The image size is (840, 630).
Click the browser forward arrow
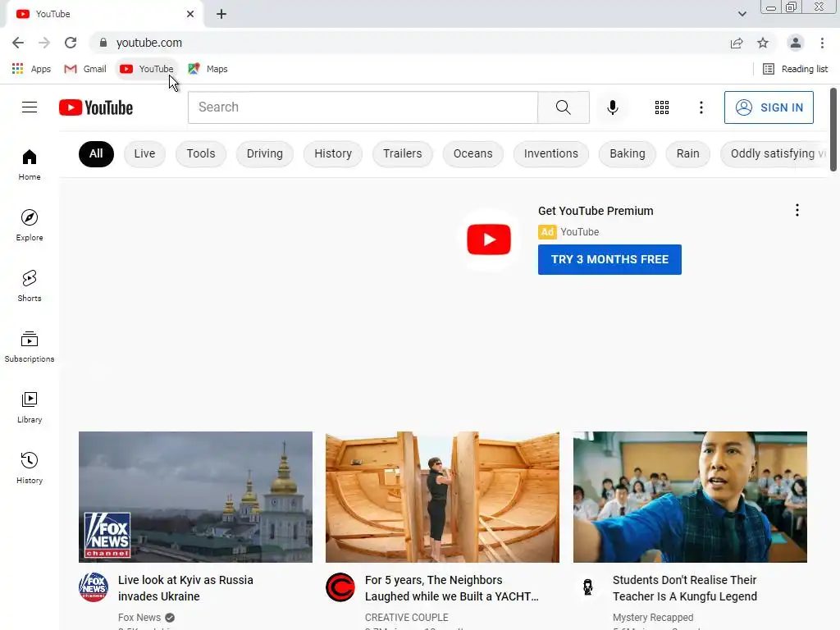(44, 43)
